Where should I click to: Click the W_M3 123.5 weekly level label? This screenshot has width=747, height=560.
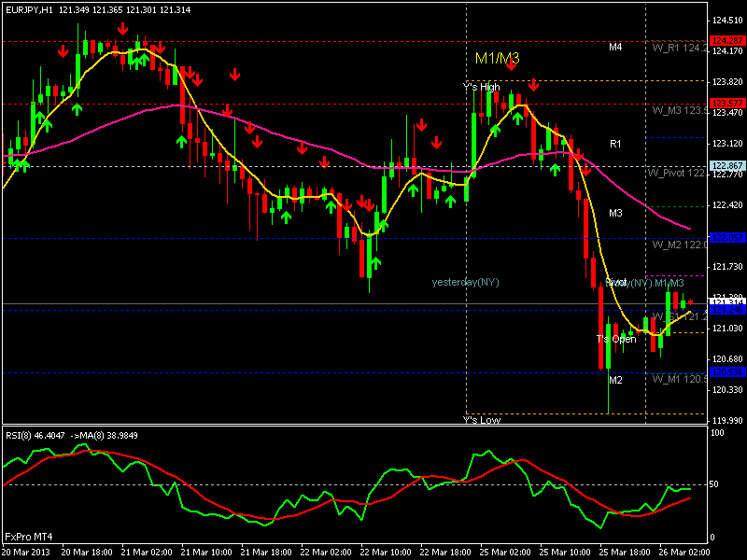pyautogui.click(x=680, y=110)
